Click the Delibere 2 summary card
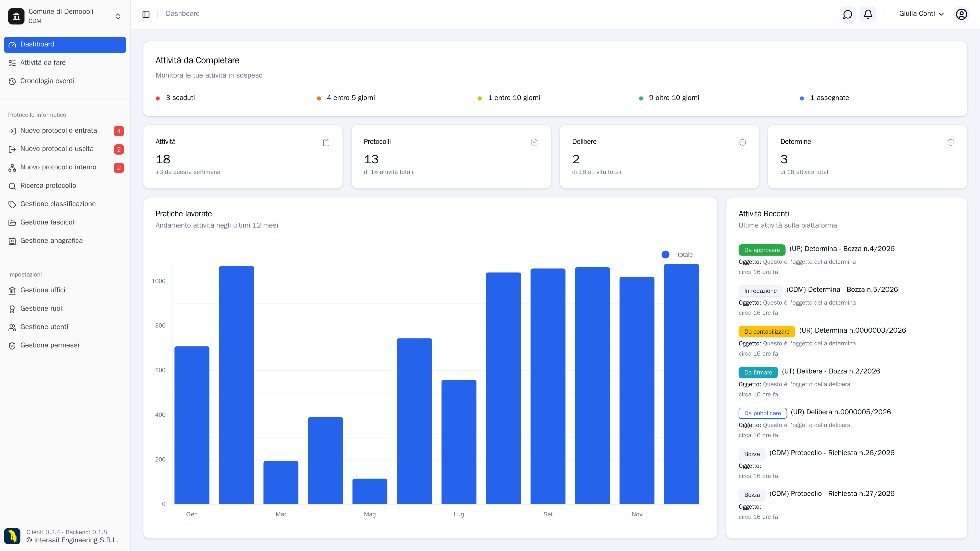 659,157
